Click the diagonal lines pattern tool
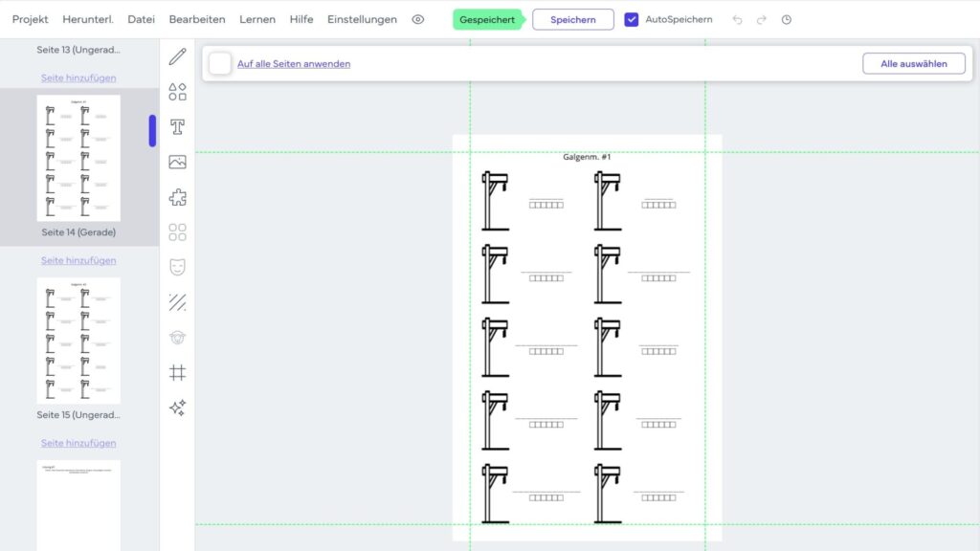 177,302
